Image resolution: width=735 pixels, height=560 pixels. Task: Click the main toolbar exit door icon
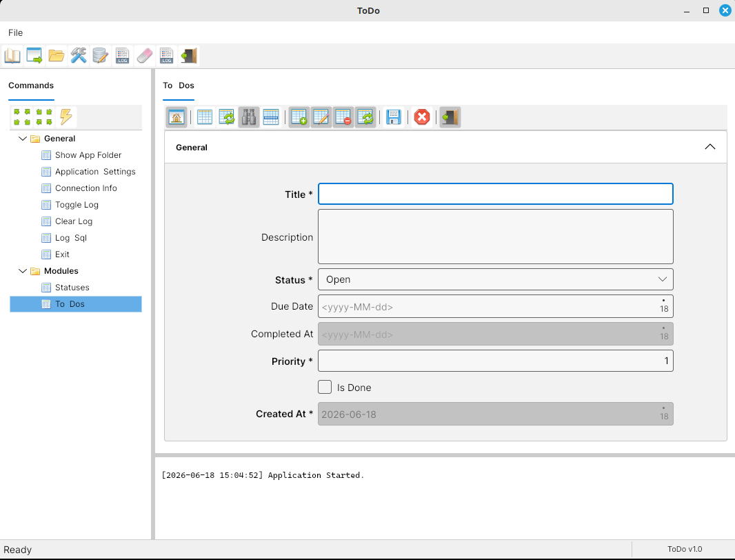coord(188,56)
